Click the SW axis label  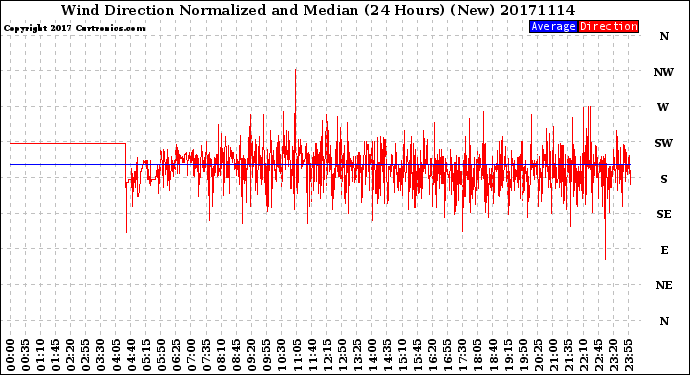pyautogui.click(x=664, y=143)
